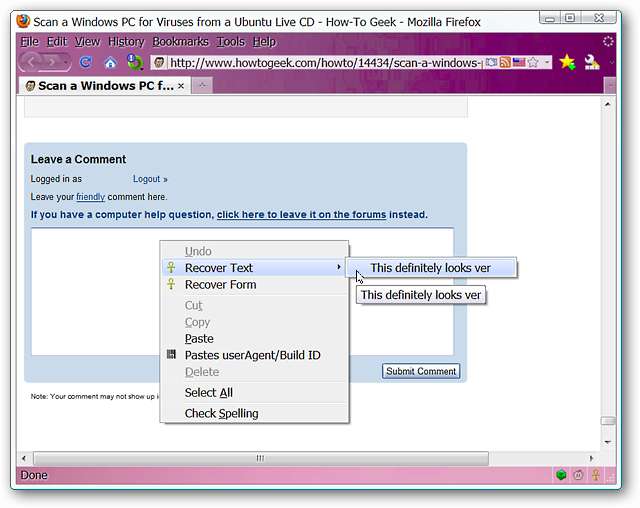Viewport: 640px width, 508px height.
Task: Choose Paste from the context menu
Action: pos(255,339)
